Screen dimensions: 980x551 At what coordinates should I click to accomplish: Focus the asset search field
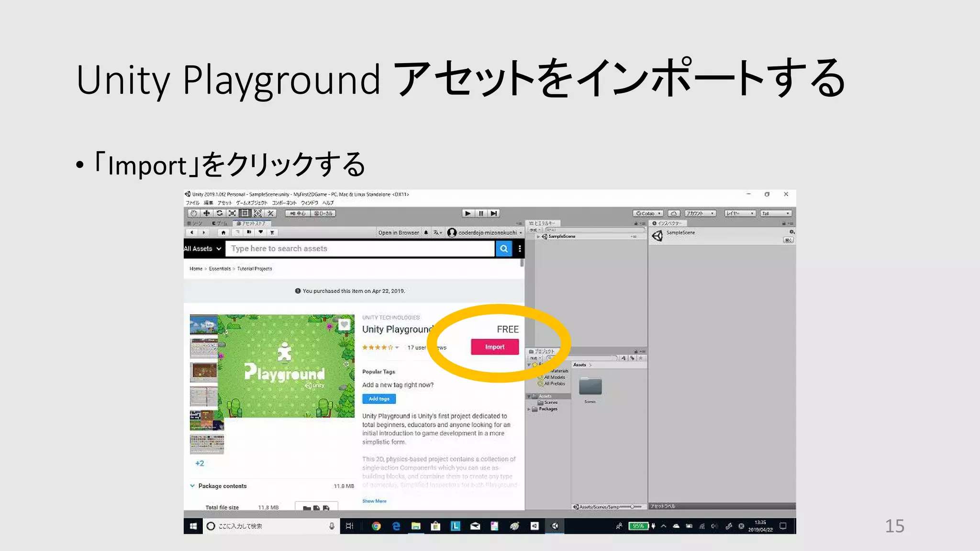point(360,249)
